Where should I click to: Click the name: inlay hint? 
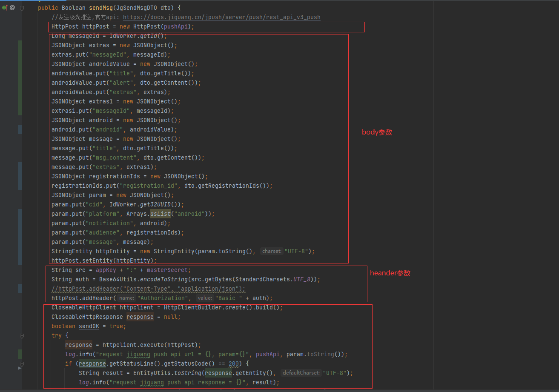126,298
